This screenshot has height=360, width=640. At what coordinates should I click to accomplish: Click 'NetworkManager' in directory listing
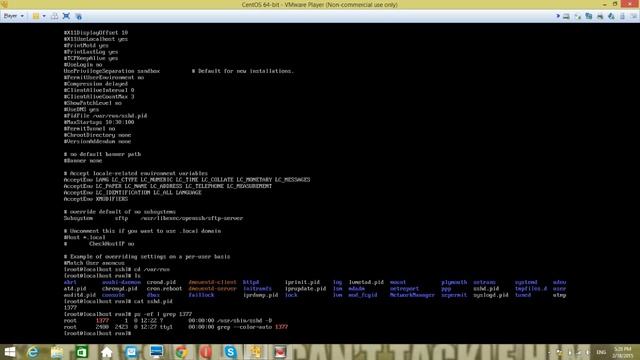coord(412,295)
